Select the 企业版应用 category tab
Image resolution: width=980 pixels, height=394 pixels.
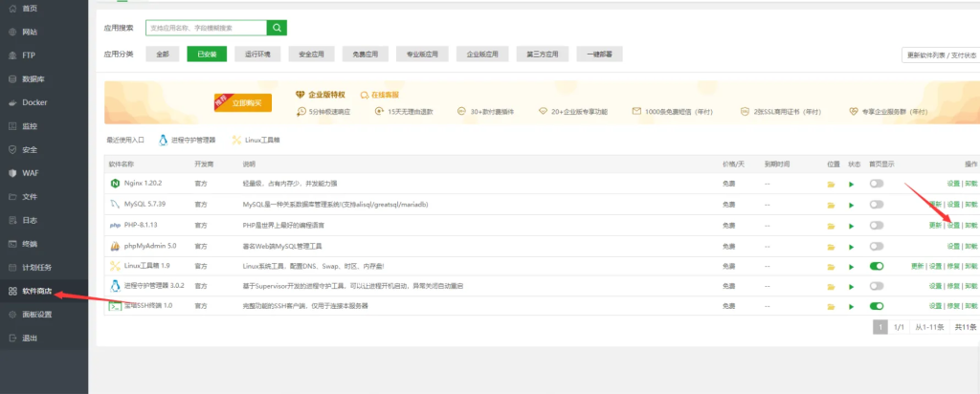coord(482,55)
